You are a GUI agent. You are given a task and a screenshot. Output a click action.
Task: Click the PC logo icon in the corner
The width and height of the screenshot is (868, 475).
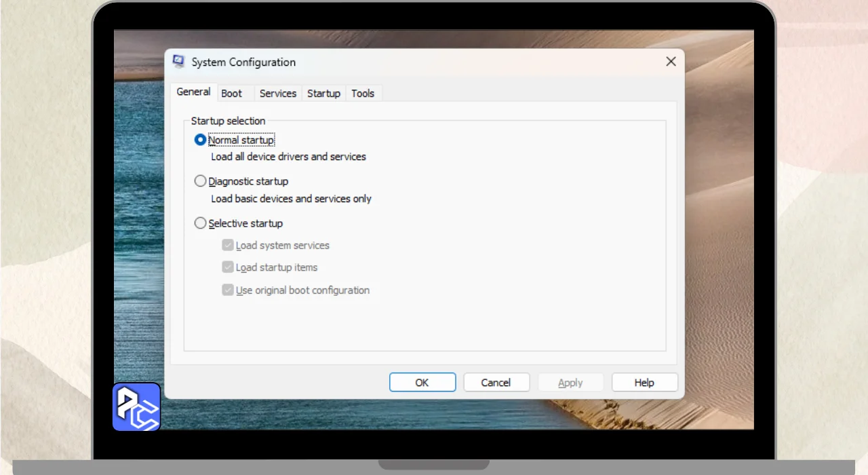pyautogui.click(x=136, y=407)
